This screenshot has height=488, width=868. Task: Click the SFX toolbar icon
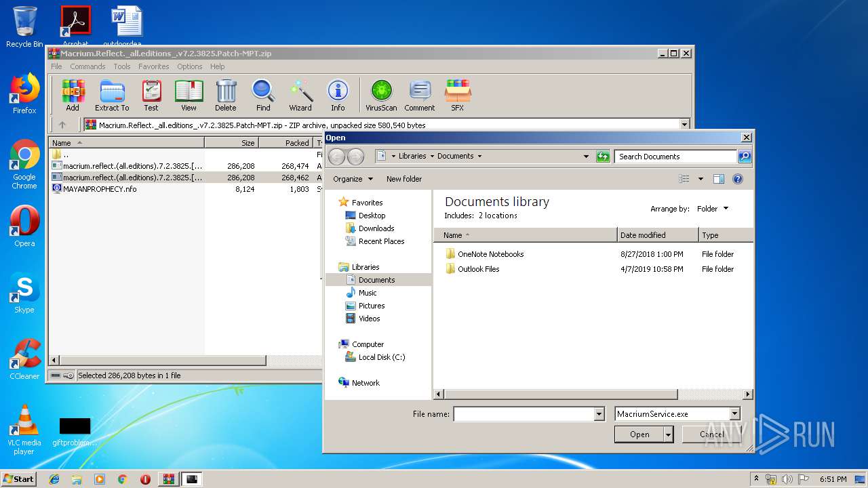458,96
